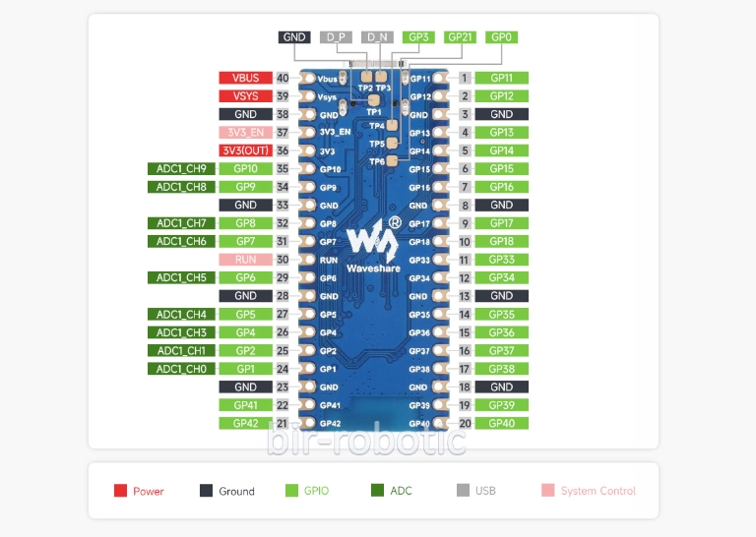756x537 pixels.
Task: Click the green GP21 tag at top
Action: tap(460, 37)
